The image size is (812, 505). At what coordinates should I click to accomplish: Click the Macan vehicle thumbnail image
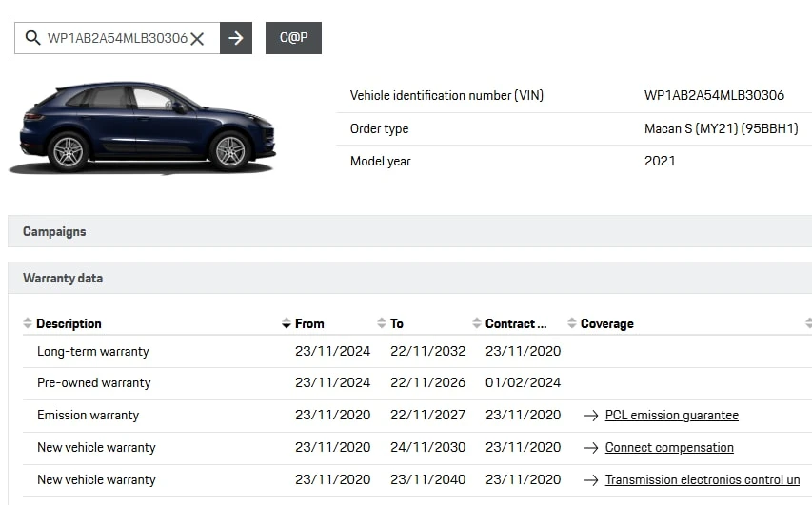[143, 126]
